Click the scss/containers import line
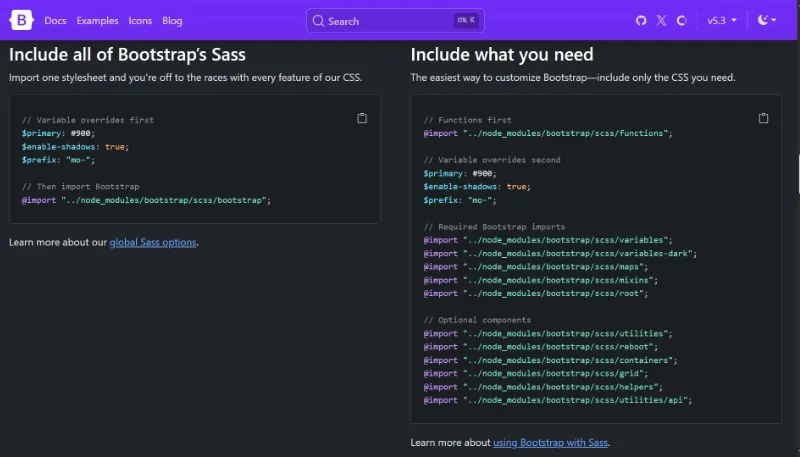This screenshot has height=457, width=800. 551,360
